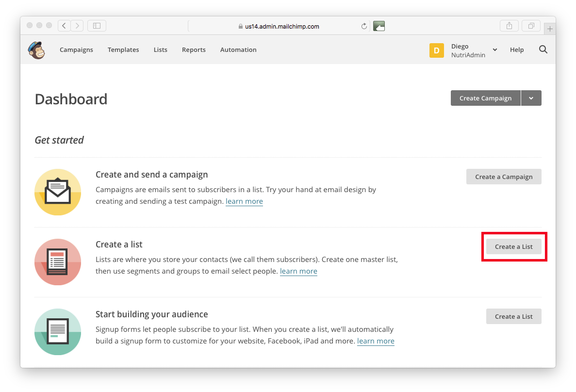Open the Lists menu

point(161,49)
